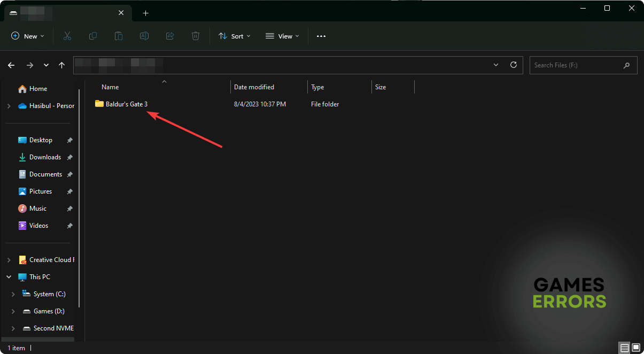Click the Delete trash can icon
The height and width of the screenshot is (354, 644).
[196, 36]
